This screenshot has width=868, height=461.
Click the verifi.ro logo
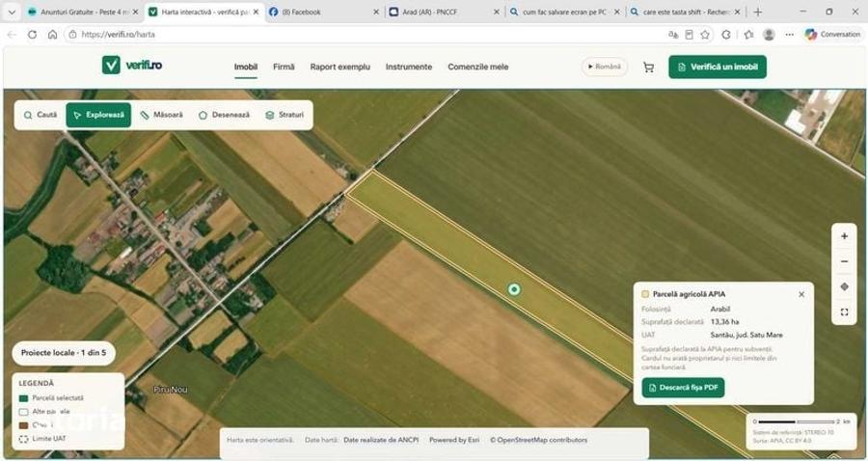132,66
